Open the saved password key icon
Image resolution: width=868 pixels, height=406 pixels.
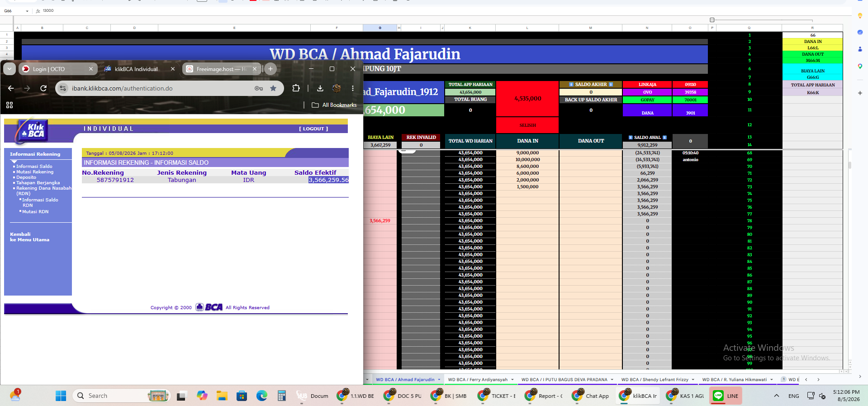[259, 88]
